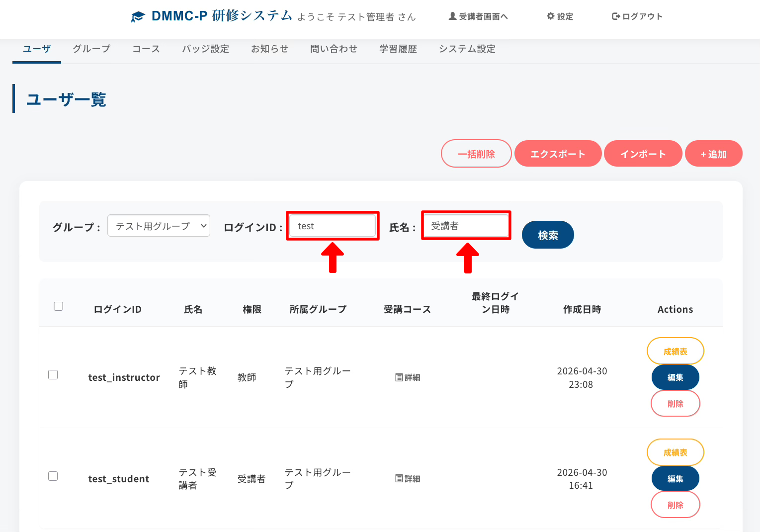Click the エクスポート button
This screenshot has height=532, width=760.
(x=558, y=154)
